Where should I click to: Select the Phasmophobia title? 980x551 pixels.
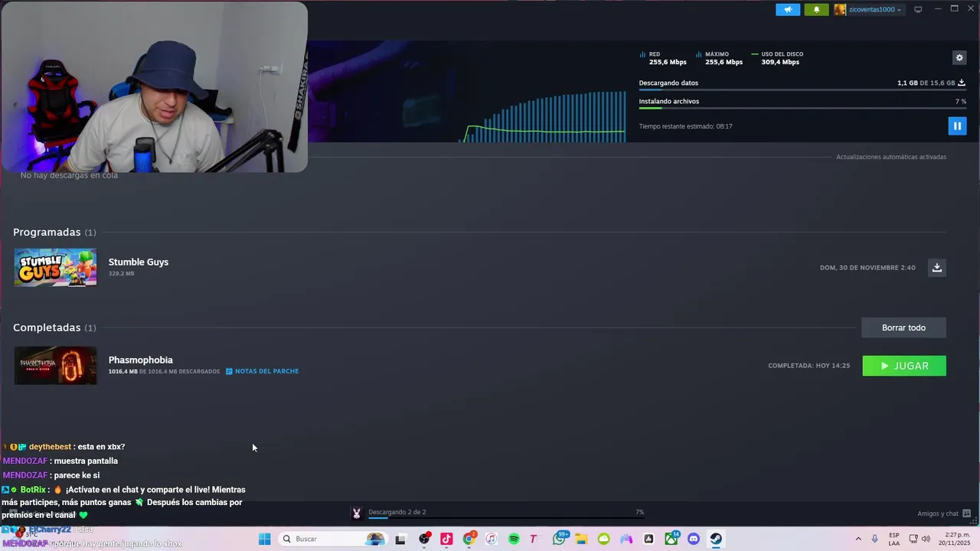141,360
